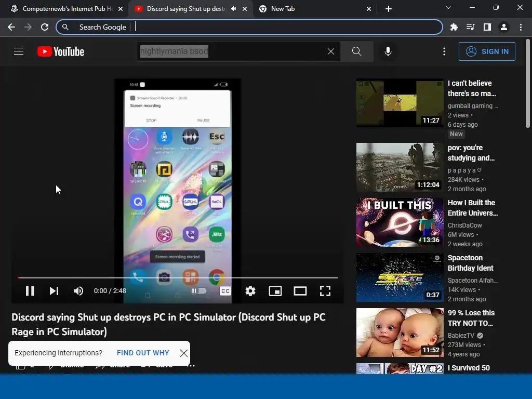Open the Chrome three-dot menu
This screenshot has height=399, width=532.
point(521,27)
